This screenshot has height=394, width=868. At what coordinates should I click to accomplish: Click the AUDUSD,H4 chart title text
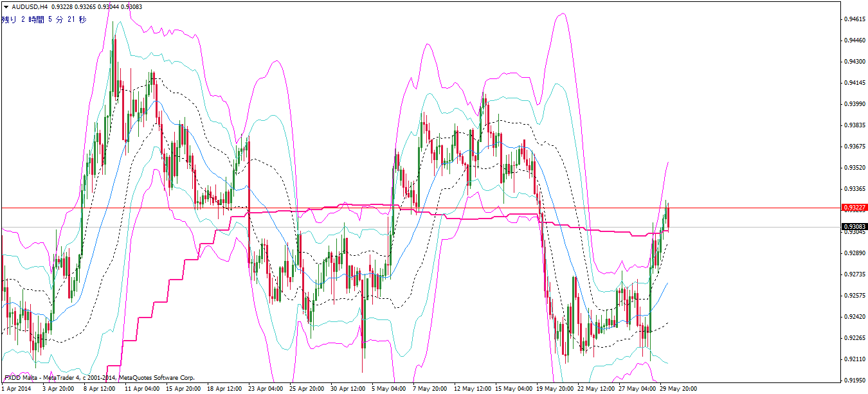(28, 6)
